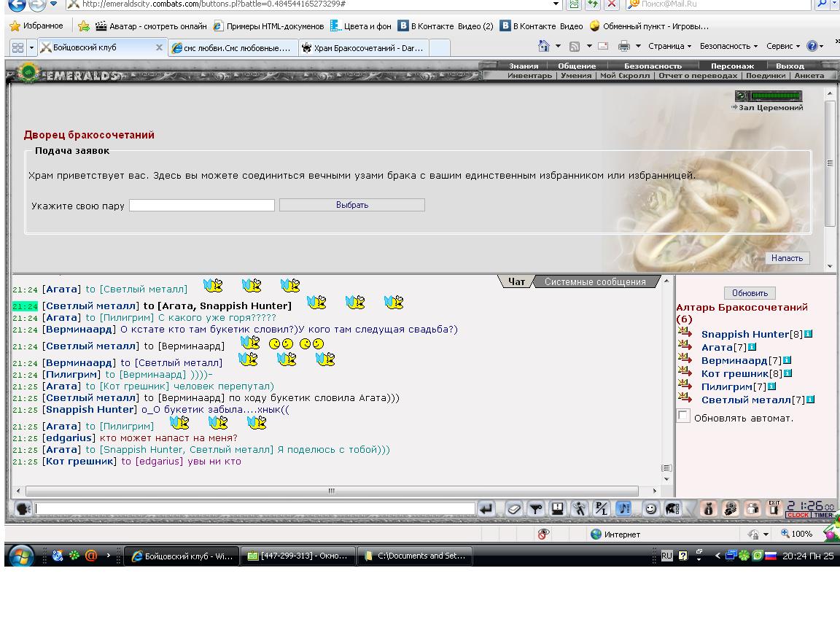Click the smiley emoticons icon in chat bar

click(650, 508)
